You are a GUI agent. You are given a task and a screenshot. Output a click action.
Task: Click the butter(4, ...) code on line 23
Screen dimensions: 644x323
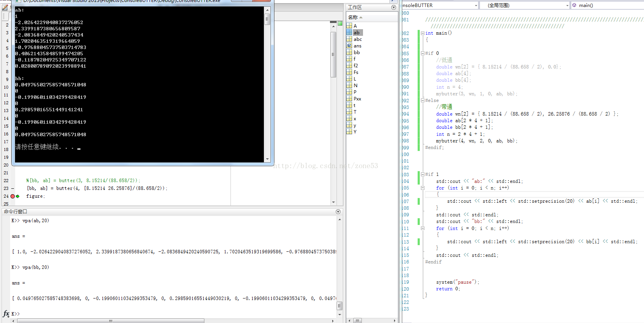pos(97,188)
